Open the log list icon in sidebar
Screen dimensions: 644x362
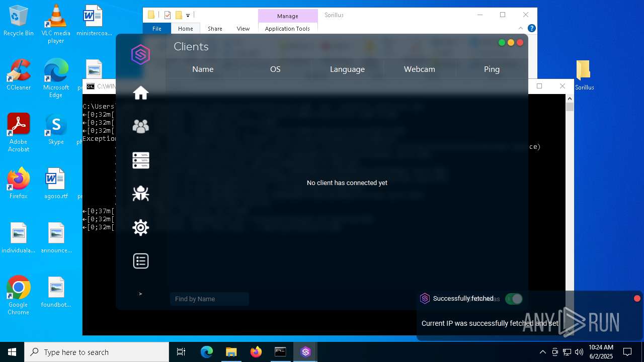pyautogui.click(x=141, y=261)
